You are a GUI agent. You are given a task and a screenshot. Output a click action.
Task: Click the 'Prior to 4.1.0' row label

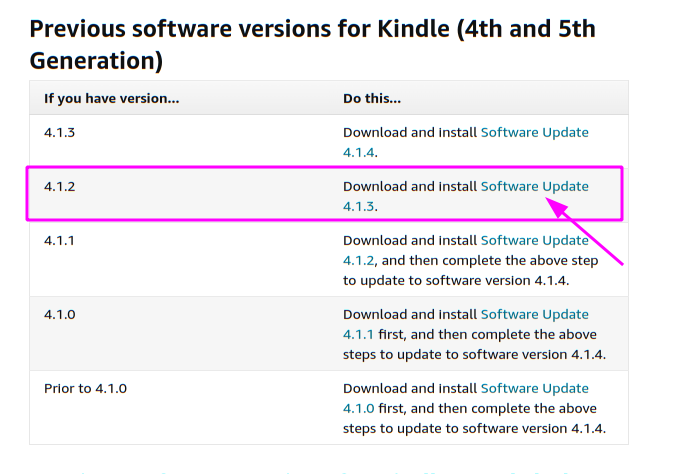click(x=85, y=388)
